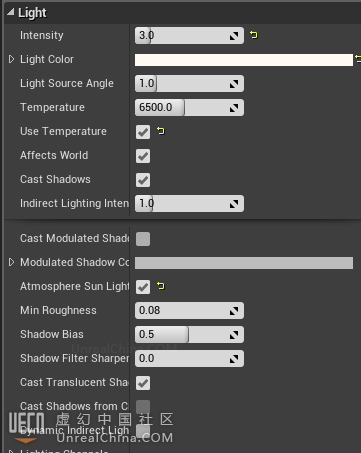Click the Temperature field spinner arrow icon

[x=234, y=108]
